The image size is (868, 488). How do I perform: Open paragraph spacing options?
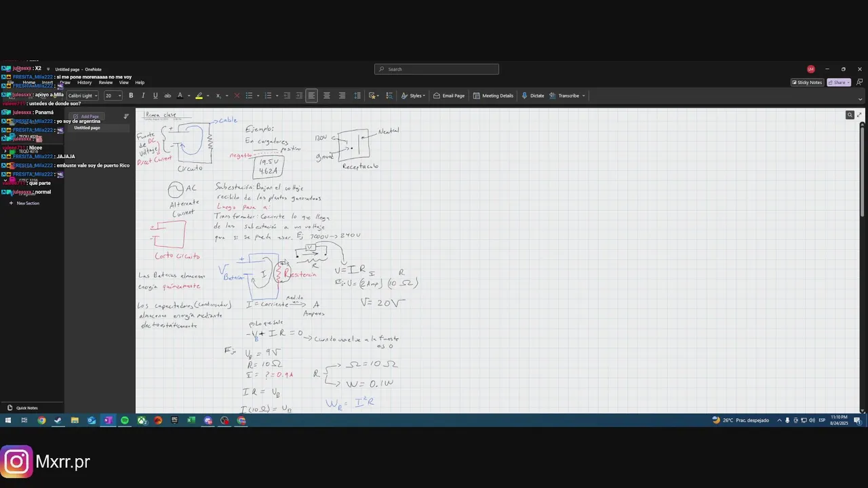[x=357, y=96]
